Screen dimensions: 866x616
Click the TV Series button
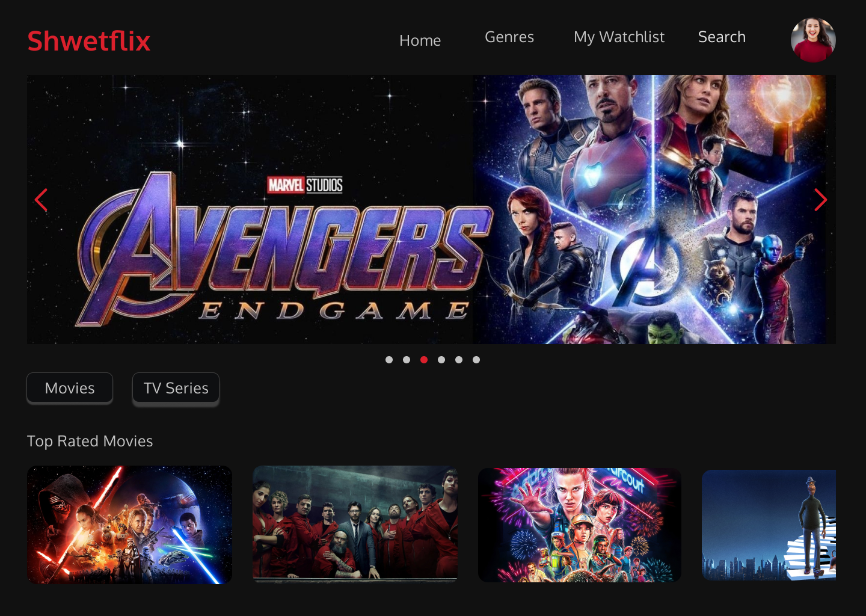click(x=176, y=389)
